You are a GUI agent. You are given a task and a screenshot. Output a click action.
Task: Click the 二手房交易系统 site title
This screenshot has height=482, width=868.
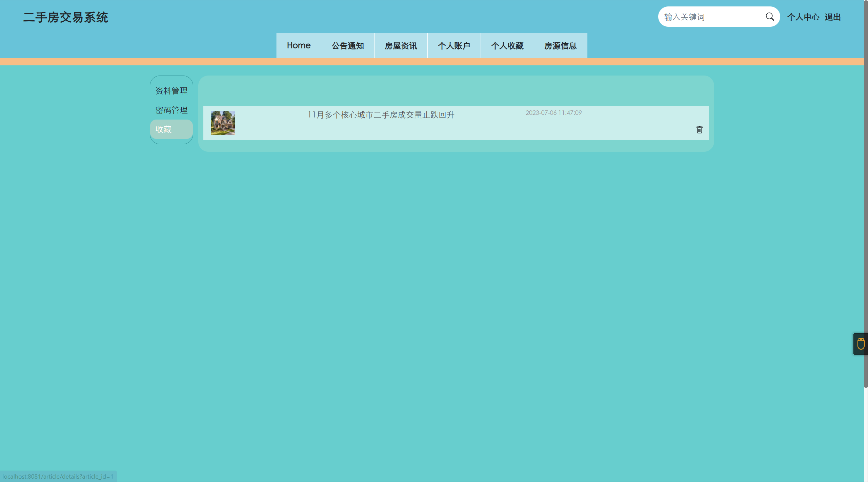[x=66, y=17]
